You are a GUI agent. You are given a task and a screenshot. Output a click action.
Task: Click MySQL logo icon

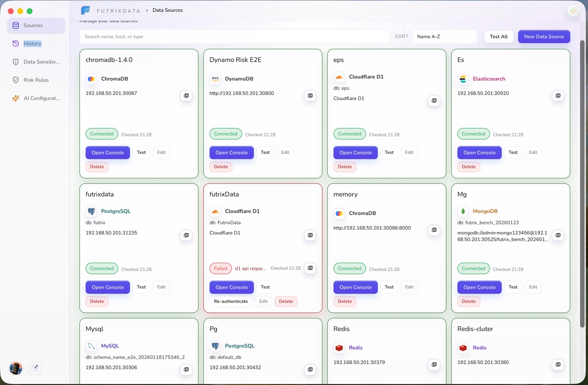click(91, 346)
